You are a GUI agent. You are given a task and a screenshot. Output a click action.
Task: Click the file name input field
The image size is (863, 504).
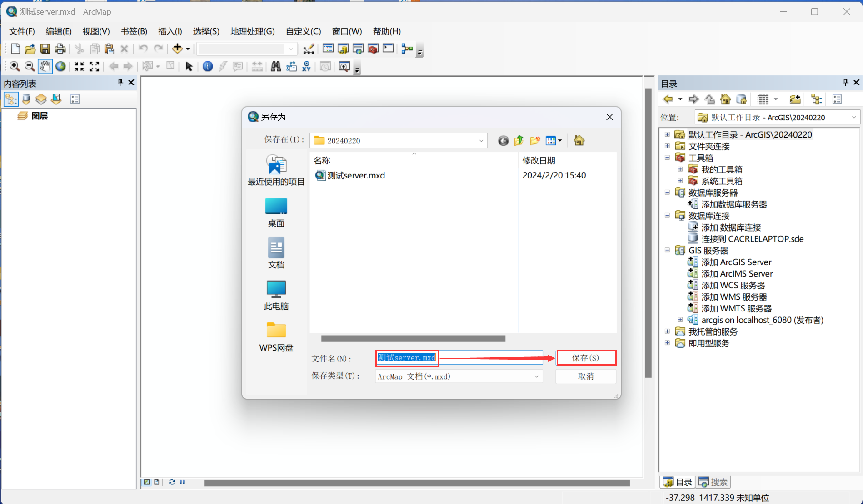pos(459,358)
